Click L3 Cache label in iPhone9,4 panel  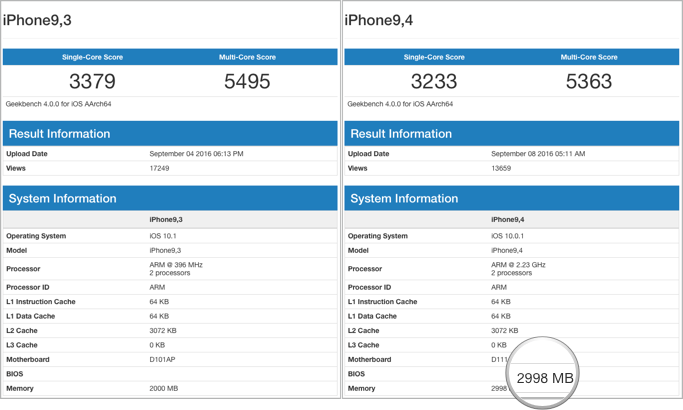tap(363, 345)
